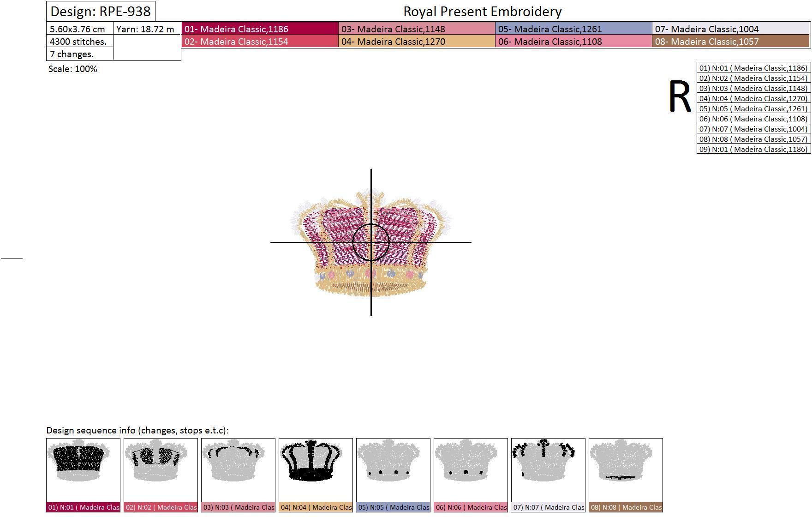Select list row 07) N:07 ( Madeira Classic,1004)
Viewport: 812px width, 517px height.
tap(753, 129)
